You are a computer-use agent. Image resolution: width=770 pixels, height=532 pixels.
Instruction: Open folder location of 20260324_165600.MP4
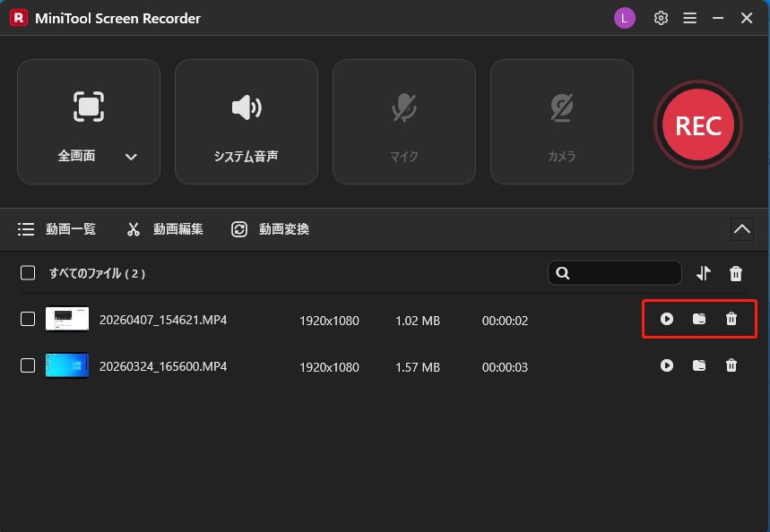pos(699,365)
